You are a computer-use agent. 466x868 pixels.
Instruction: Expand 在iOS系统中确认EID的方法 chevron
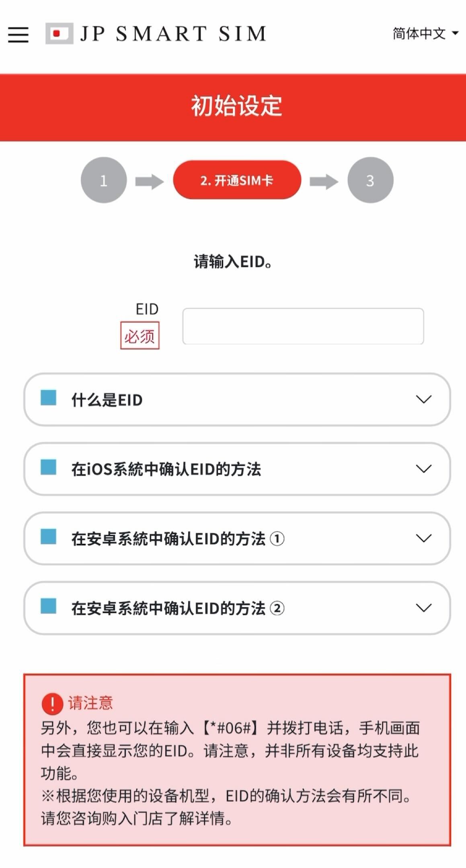(x=424, y=469)
